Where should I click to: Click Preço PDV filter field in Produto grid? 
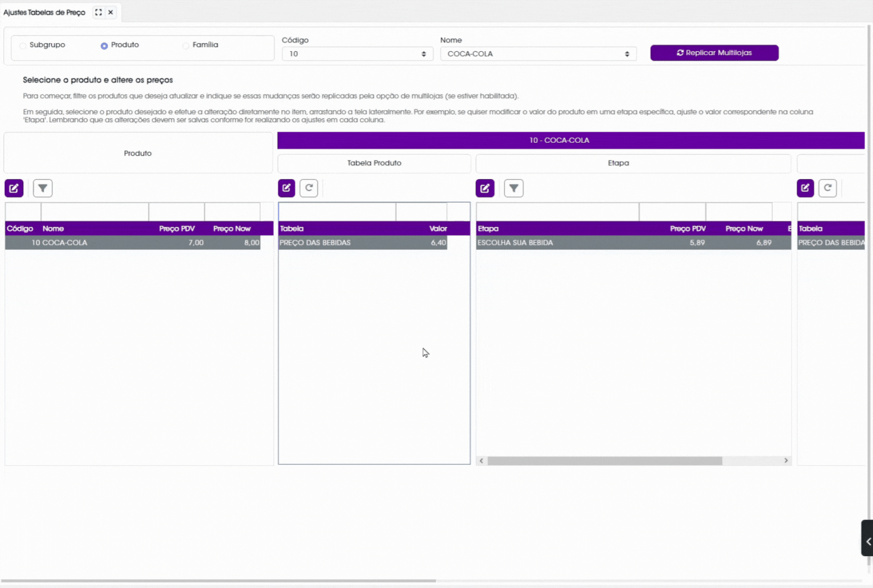coord(176,212)
